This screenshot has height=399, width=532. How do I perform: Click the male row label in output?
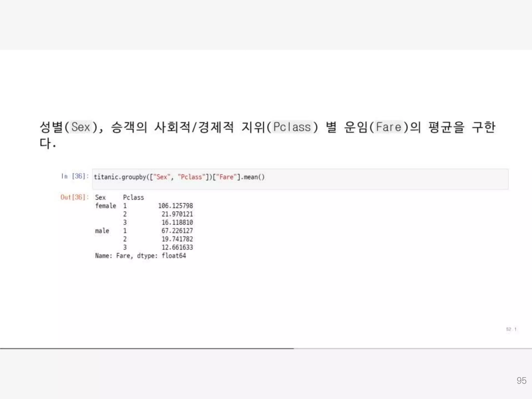(102, 231)
